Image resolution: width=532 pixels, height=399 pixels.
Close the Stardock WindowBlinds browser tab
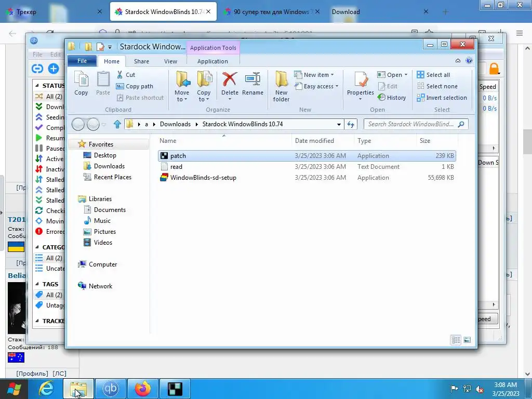pos(208,11)
